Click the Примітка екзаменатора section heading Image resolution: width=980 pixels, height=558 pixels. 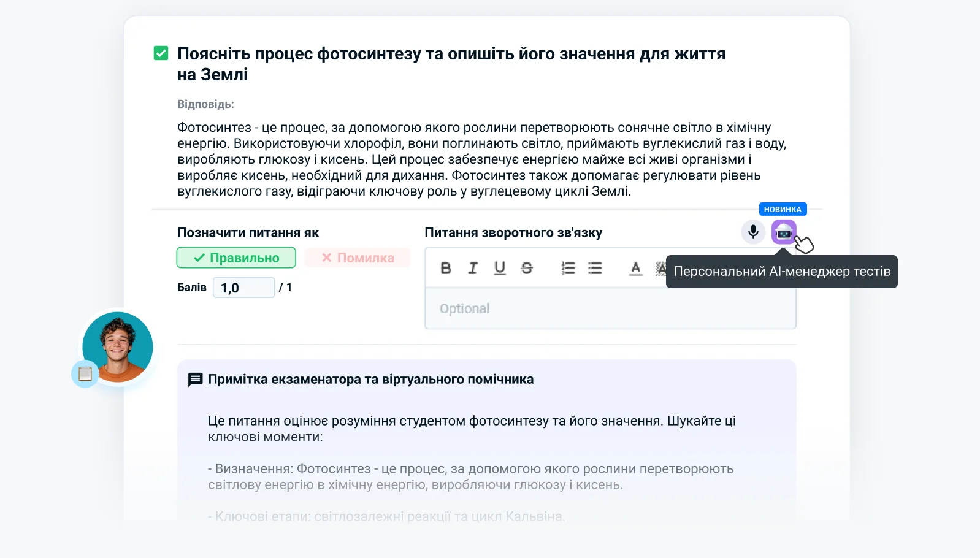[370, 380]
